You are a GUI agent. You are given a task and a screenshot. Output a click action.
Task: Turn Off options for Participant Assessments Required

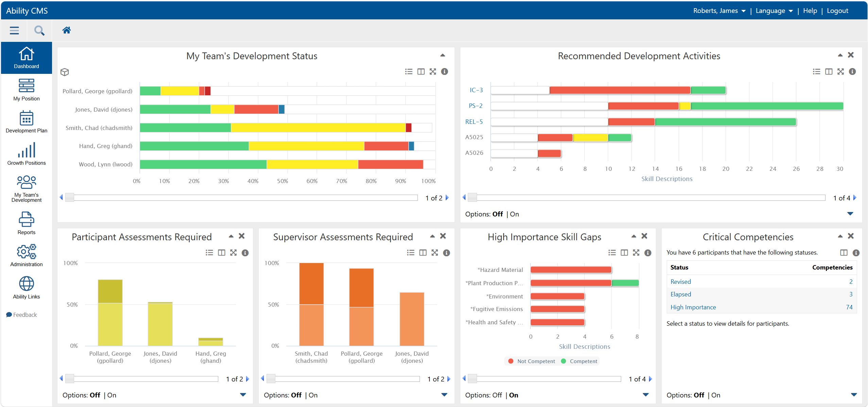pyautogui.click(x=95, y=395)
